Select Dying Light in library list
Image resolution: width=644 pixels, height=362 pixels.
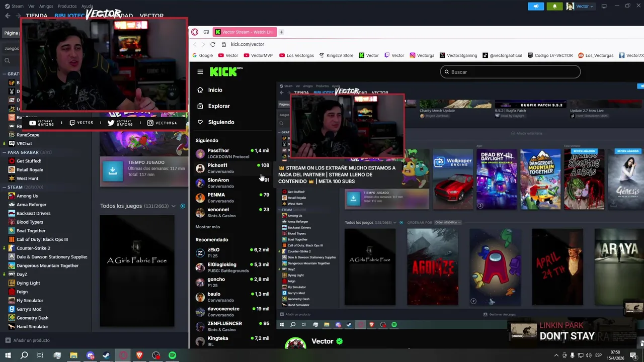pyautogui.click(x=28, y=283)
